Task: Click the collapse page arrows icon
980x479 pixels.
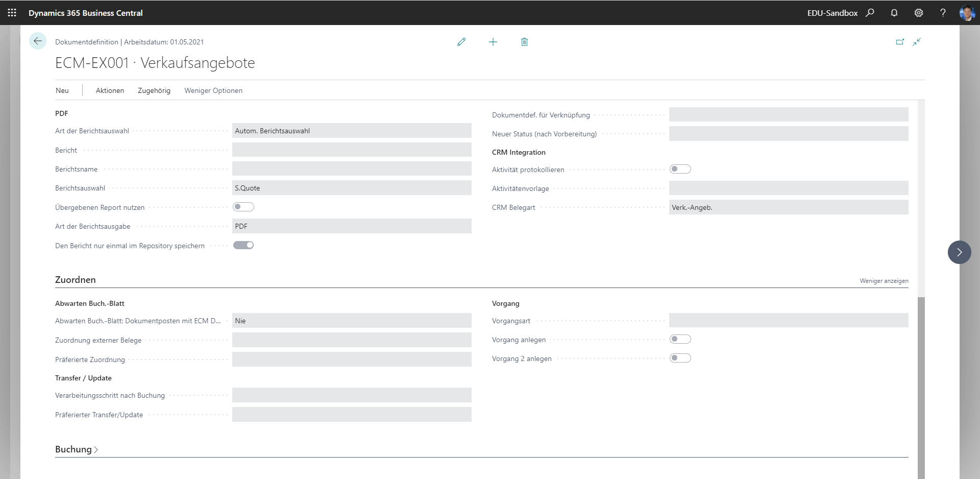Action: coord(917,42)
